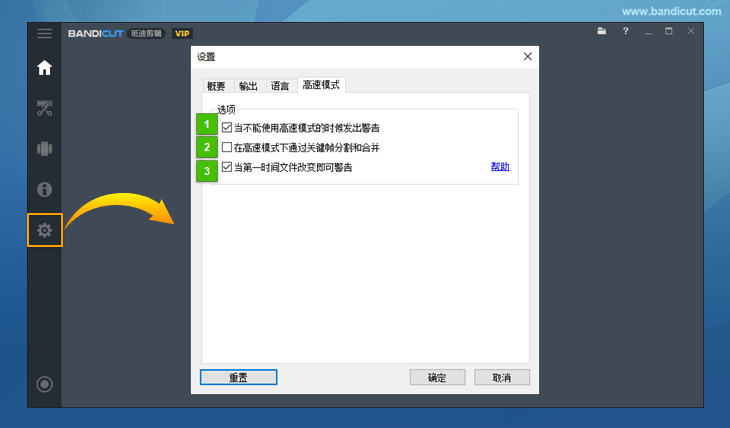
Task: Enable 在高速模式下通过关键帧分割和合并
Action: pyautogui.click(x=227, y=147)
